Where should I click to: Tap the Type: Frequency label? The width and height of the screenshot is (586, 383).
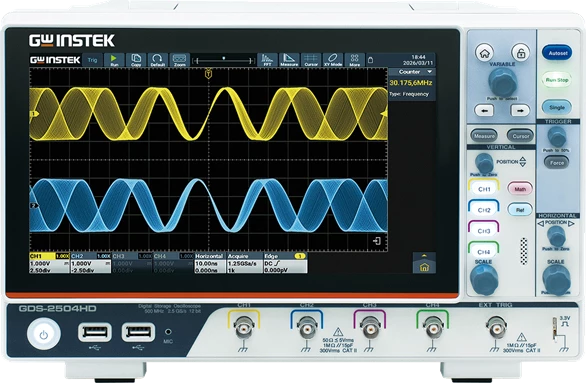[409, 94]
